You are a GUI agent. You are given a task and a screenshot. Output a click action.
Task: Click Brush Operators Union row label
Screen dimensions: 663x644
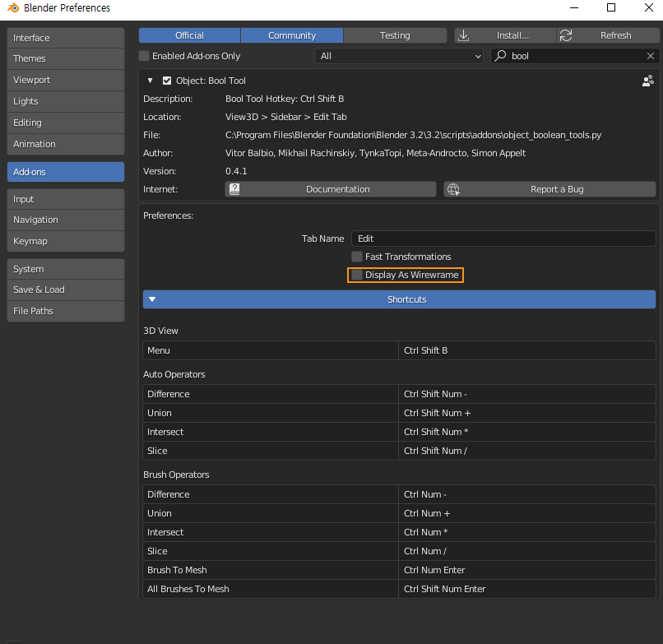point(271,513)
